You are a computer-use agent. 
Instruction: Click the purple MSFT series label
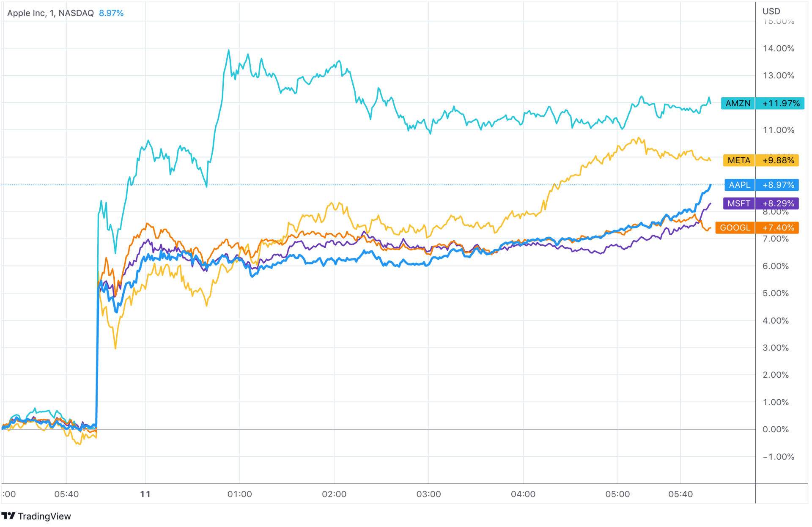click(x=739, y=203)
